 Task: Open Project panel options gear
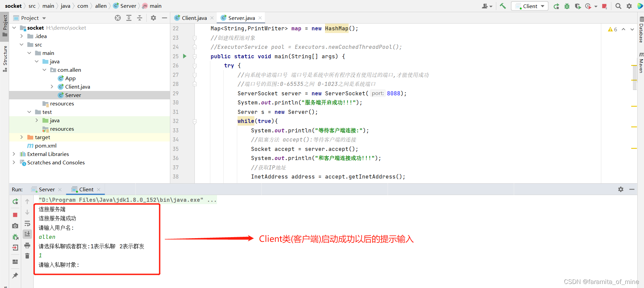click(x=153, y=18)
